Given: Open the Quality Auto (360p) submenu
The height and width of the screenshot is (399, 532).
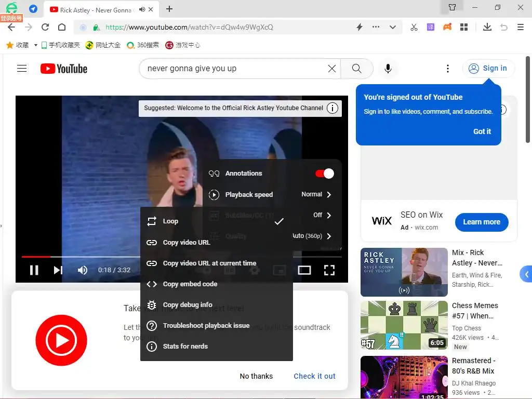Looking at the screenshot, I should tap(312, 236).
